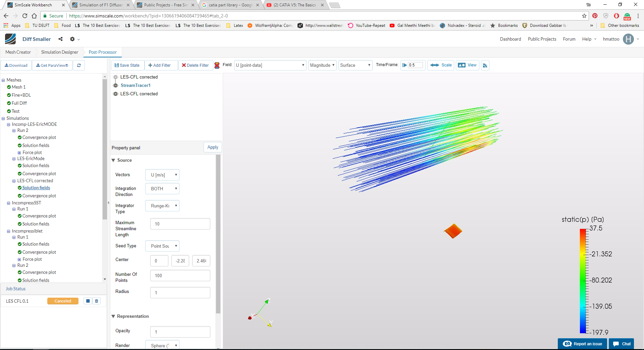Open the Wolfram|Alpha bookmark
The width and height of the screenshot is (644, 350).
click(x=270, y=26)
